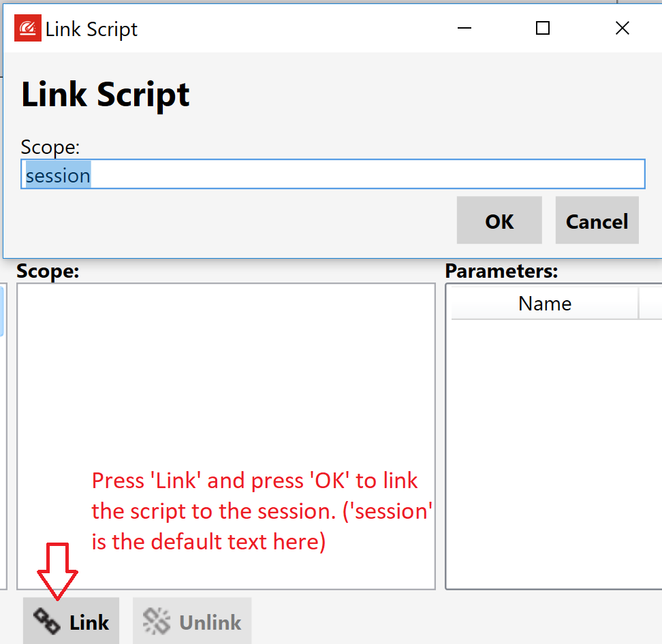662x644 pixels.
Task: Click the 'session' text in the Scope field
Action: click(57, 175)
